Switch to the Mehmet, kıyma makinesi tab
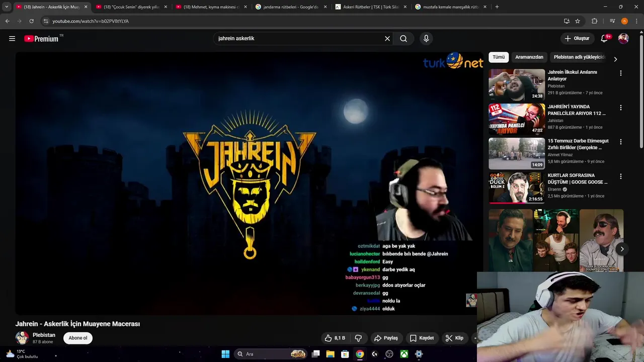Screen dimensions: 644x362 coord(211,7)
